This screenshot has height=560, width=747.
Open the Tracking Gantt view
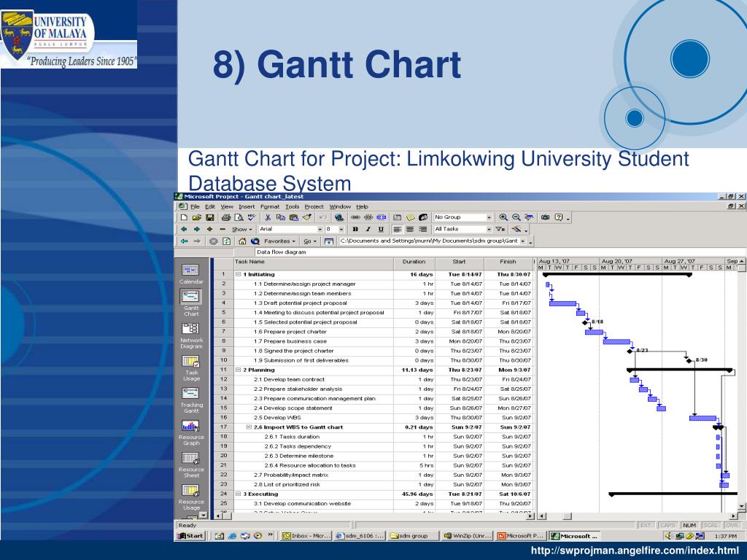pos(191,400)
